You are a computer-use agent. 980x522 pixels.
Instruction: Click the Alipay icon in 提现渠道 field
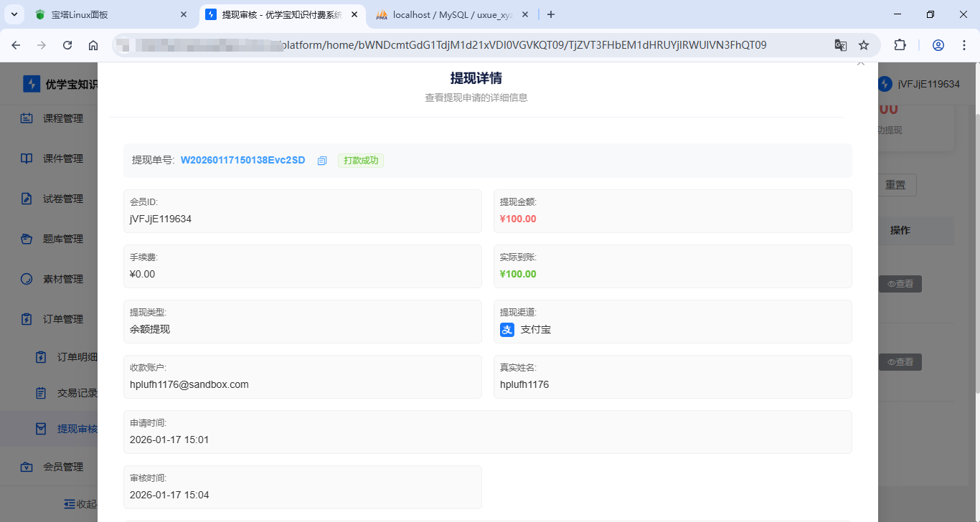tap(507, 329)
